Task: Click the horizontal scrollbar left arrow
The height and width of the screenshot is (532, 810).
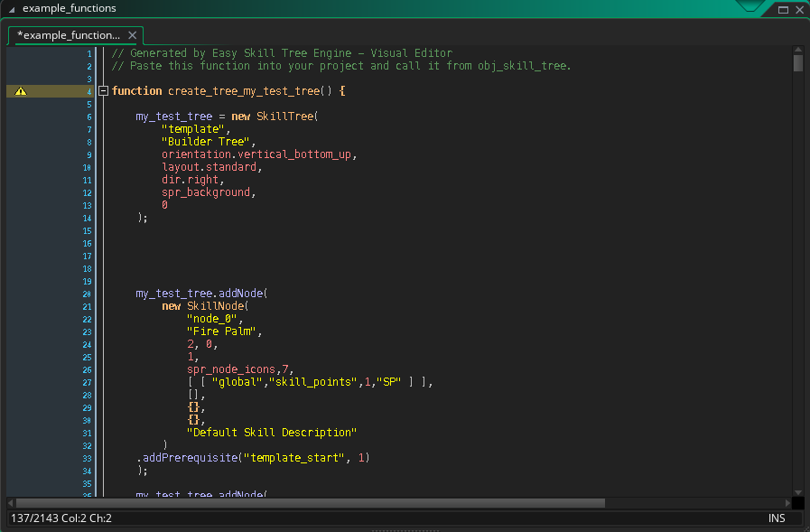Action: pyautogui.click(x=10, y=503)
